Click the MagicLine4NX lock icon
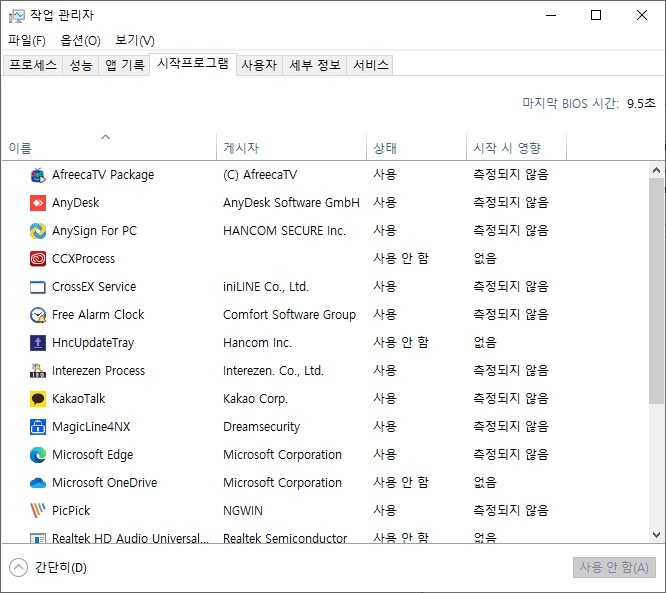 tap(38, 427)
